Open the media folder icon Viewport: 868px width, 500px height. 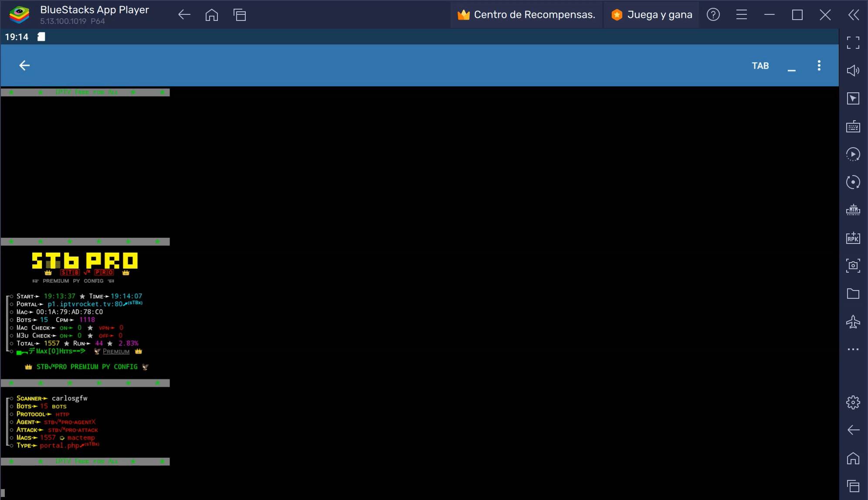[853, 294]
